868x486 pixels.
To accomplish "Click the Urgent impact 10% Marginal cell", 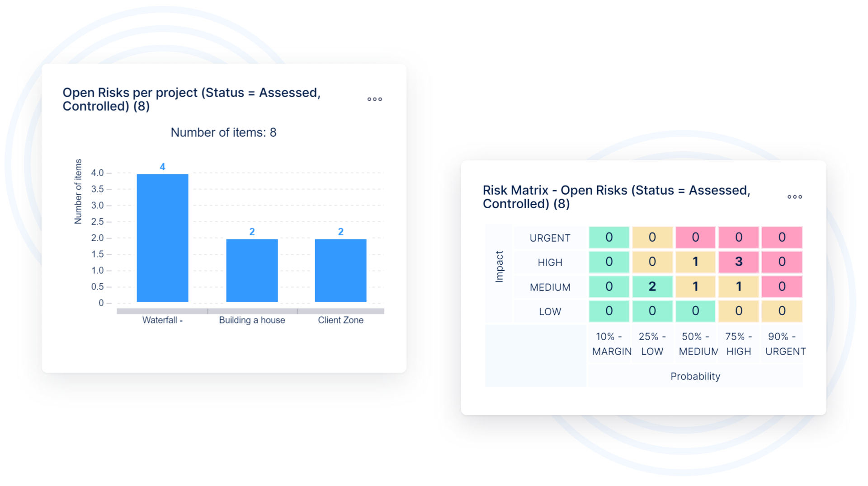I will coord(609,238).
